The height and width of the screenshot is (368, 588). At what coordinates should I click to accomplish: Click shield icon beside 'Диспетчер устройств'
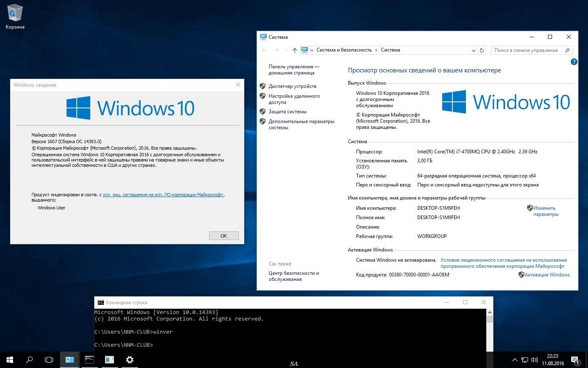(263, 86)
